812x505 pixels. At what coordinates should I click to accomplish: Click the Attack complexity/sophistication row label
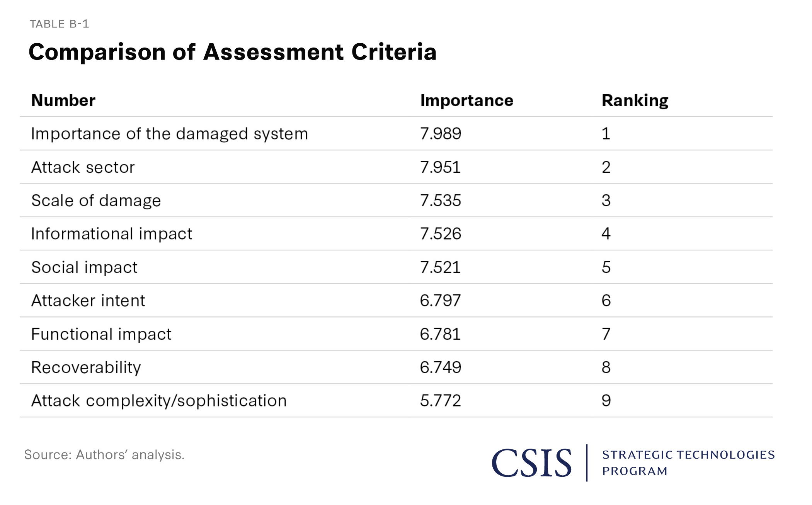tap(159, 401)
